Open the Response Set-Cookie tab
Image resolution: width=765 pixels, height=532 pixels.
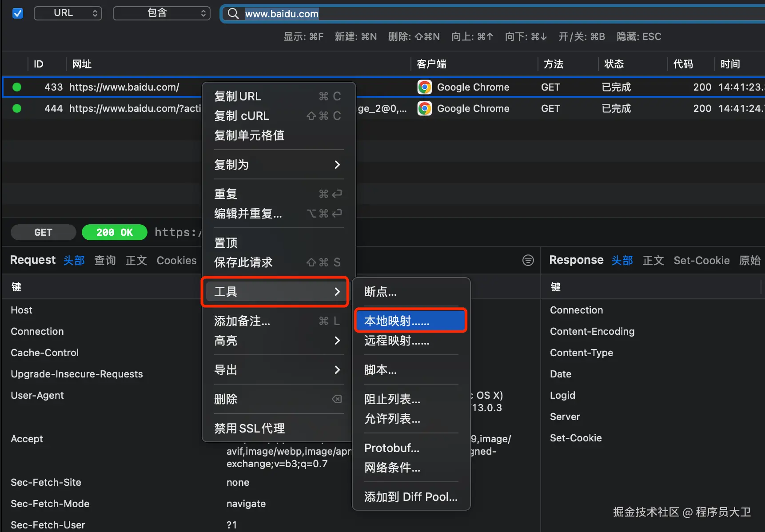(x=701, y=261)
